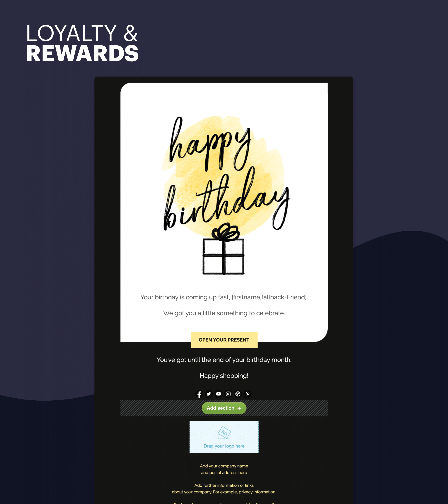The image size is (448, 504).
Task: Click the Pinterest social media icon
Action: click(x=248, y=394)
